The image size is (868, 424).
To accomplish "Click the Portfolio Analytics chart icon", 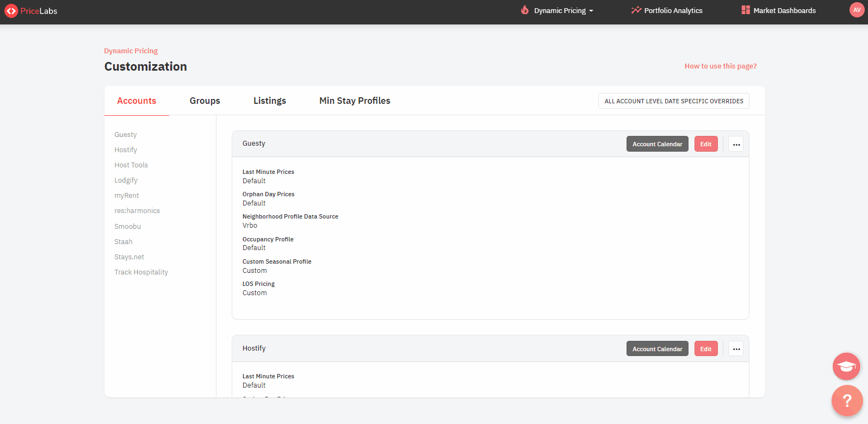I will tap(636, 10).
